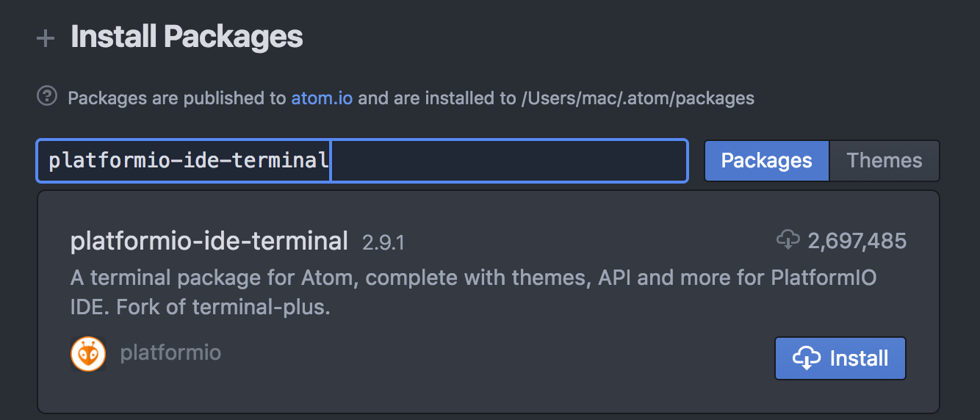This screenshot has height=420, width=980.
Task: Click the cloud icon inside Install button
Action: pyautogui.click(x=806, y=358)
